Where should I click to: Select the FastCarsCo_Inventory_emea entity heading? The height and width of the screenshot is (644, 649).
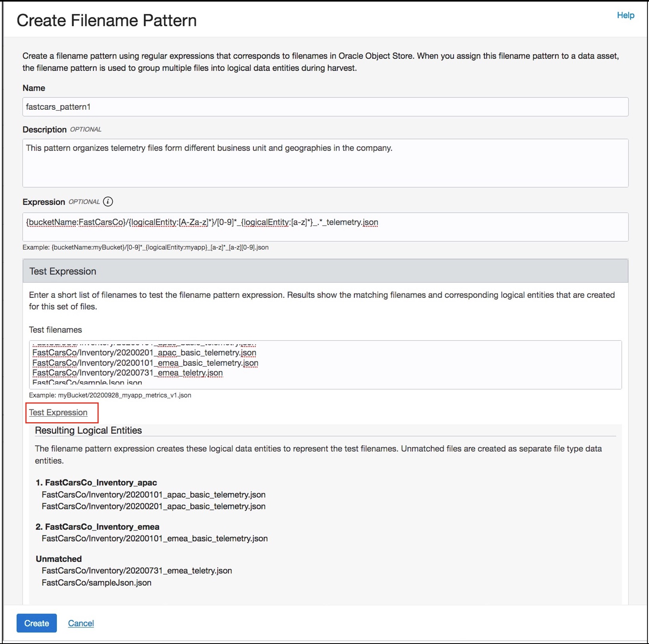(102, 527)
